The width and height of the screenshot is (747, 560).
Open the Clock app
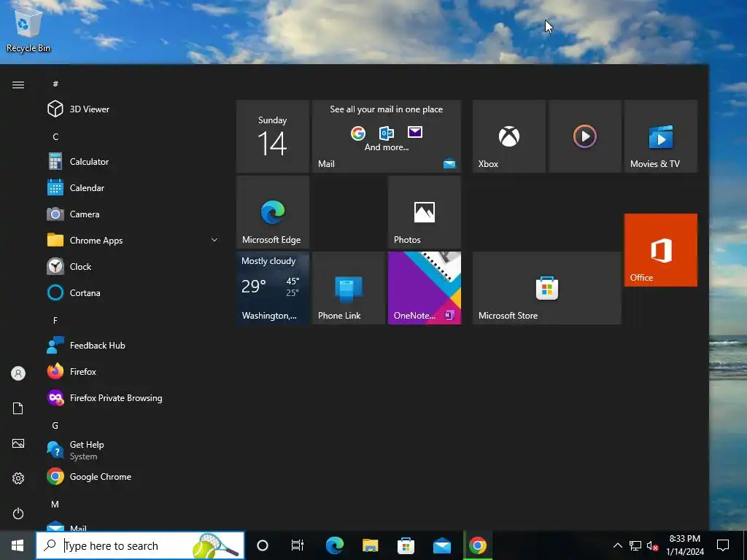click(x=133, y=266)
